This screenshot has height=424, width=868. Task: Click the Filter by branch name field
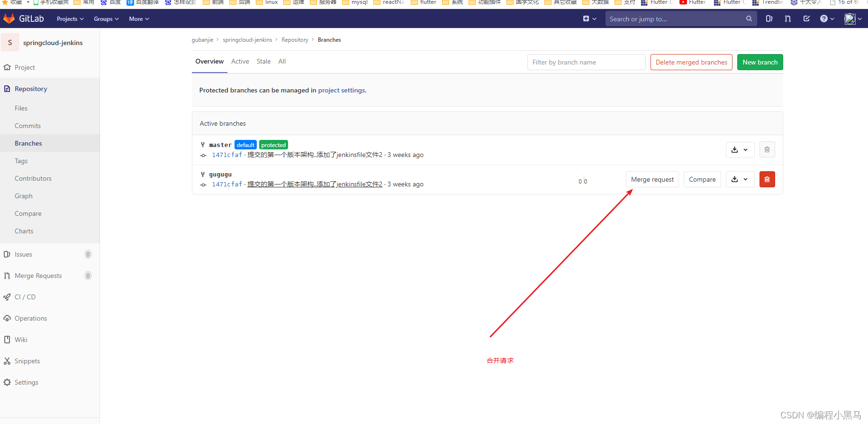(586, 62)
